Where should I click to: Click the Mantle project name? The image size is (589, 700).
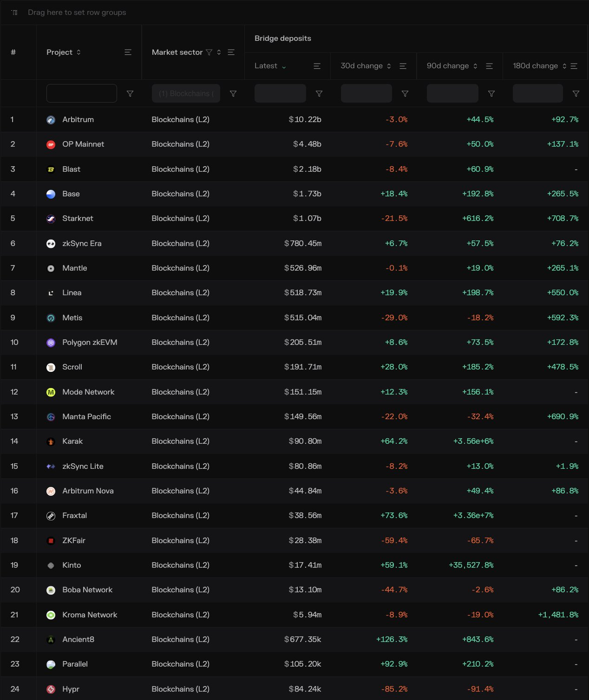tap(74, 268)
